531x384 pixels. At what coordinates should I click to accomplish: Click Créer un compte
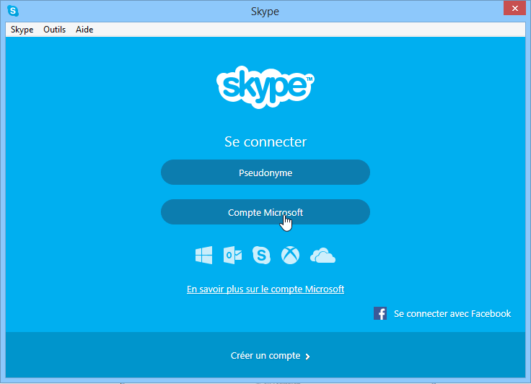[x=265, y=356]
